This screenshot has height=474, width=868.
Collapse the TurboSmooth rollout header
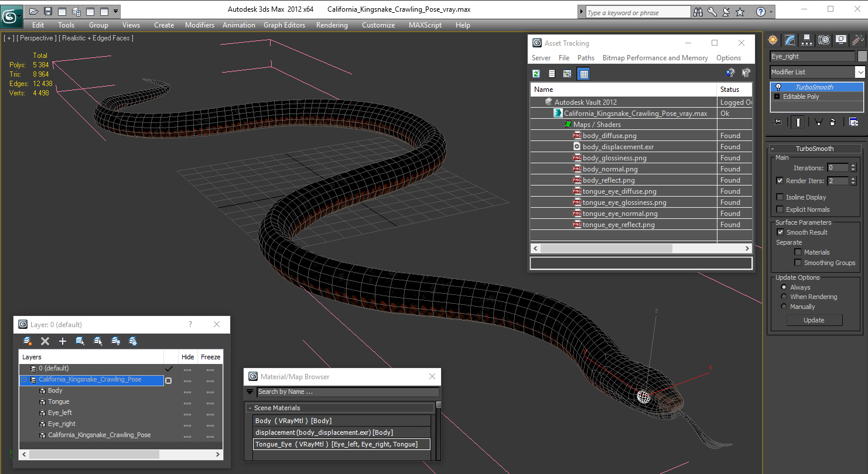pos(814,149)
